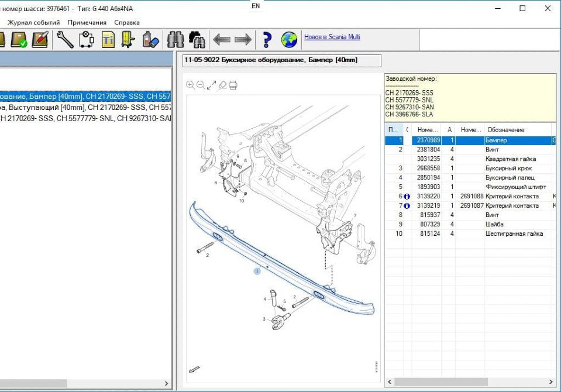Go forward with the right arrow

click(x=243, y=40)
